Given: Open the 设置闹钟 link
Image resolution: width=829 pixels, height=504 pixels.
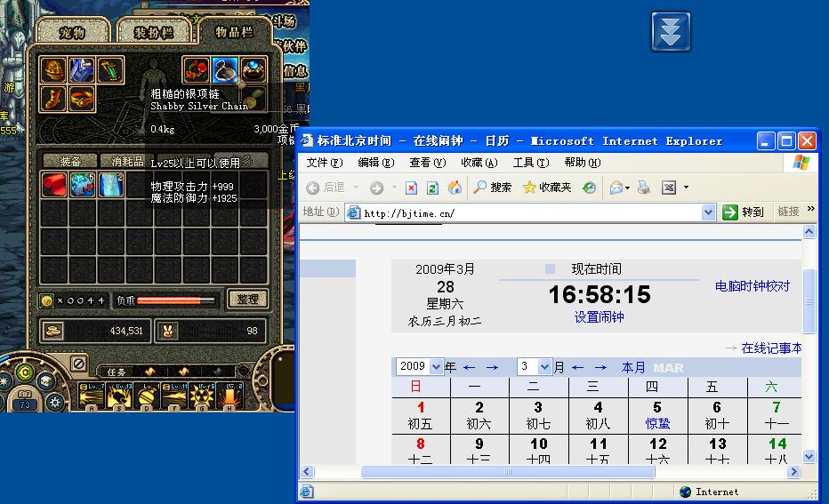Looking at the screenshot, I should coord(599,317).
